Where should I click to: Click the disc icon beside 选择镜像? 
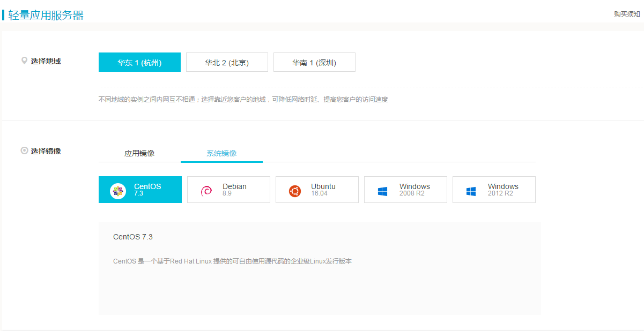[24, 151]
